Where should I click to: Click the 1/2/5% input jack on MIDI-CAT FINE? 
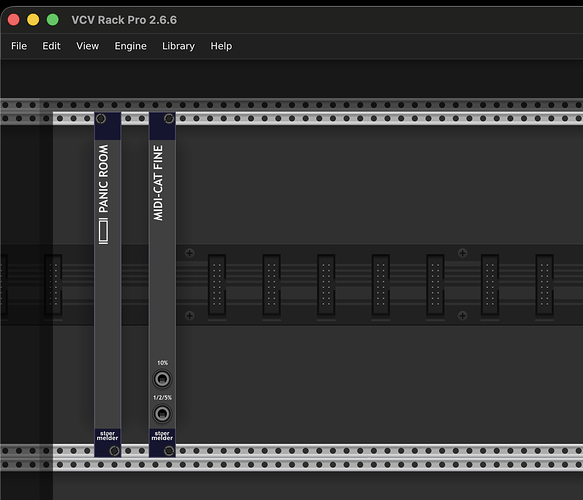point(162,414)
